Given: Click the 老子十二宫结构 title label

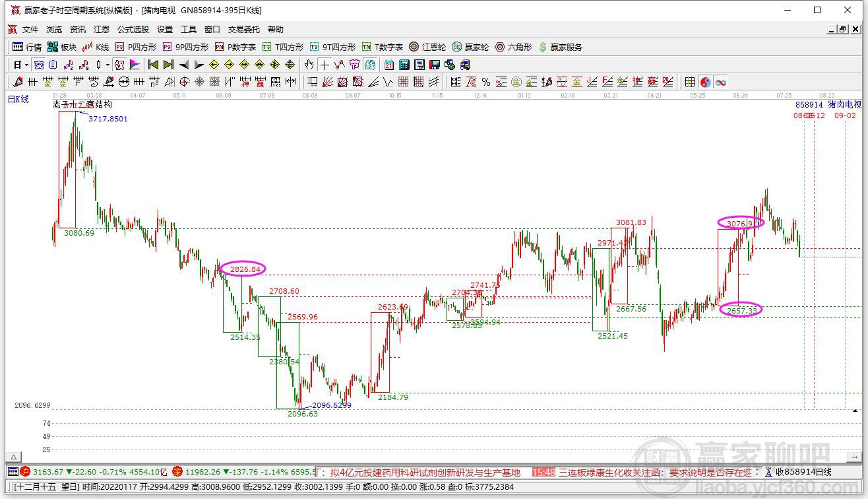Looking at the screenshot, I should click(82, 104).
